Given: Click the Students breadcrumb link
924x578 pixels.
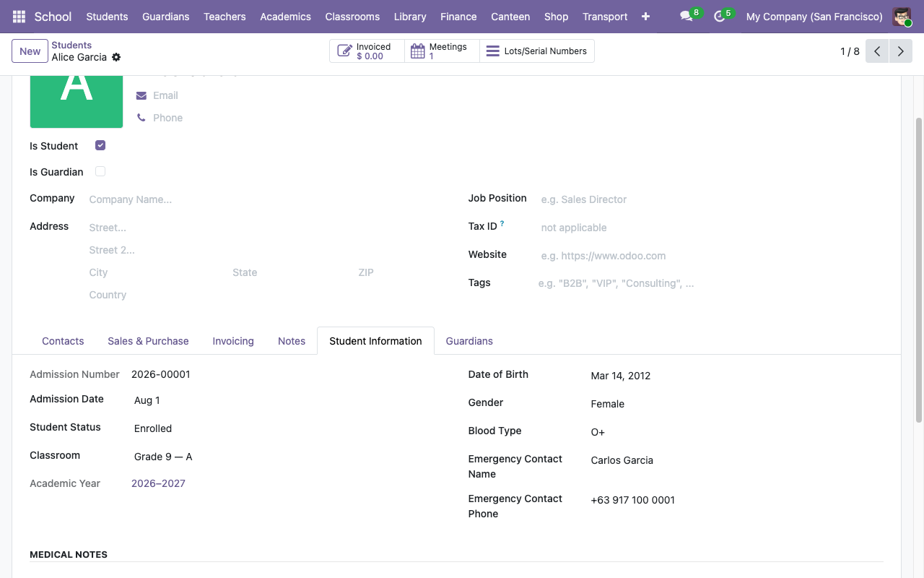Looking at the screenshot, I should tap(71, 45).
